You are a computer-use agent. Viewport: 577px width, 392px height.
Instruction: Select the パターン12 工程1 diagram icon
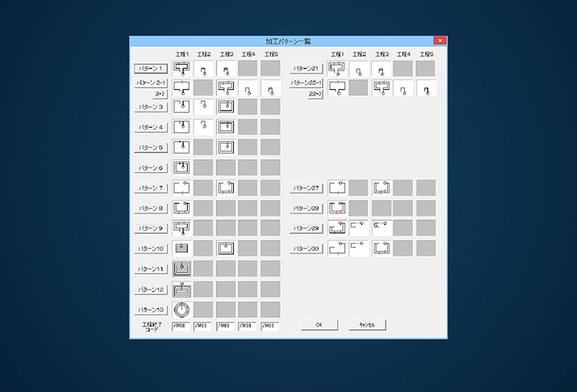click(182, 290)
